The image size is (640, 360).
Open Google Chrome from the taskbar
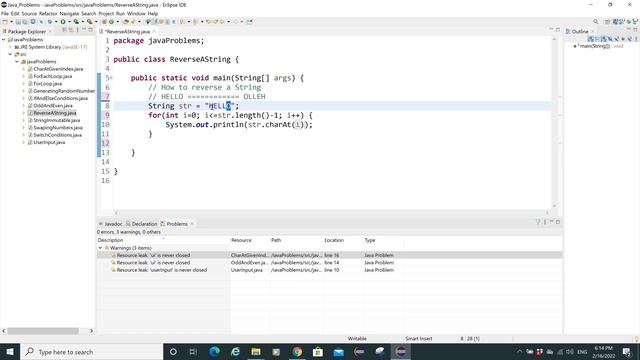coord(297,352)
